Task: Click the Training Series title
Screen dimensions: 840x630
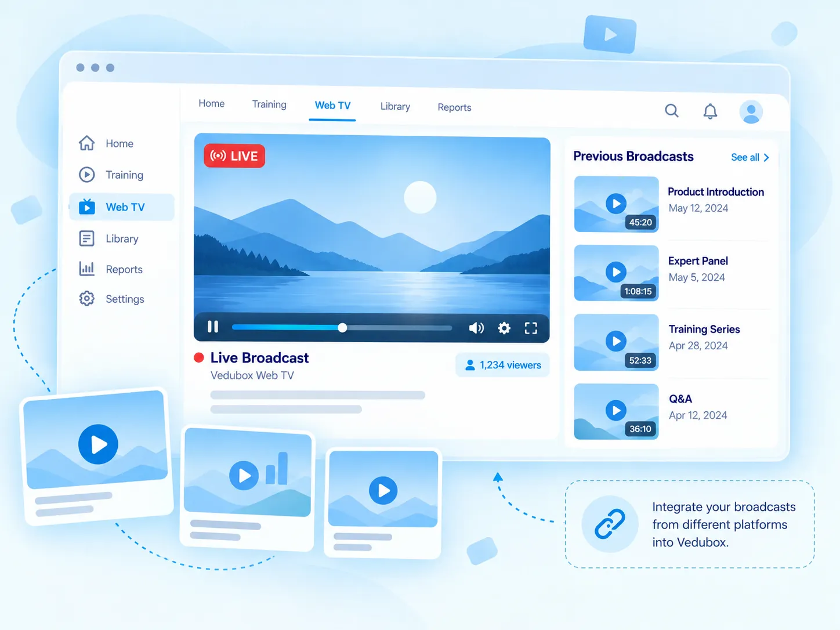Action: click(704, 330)
